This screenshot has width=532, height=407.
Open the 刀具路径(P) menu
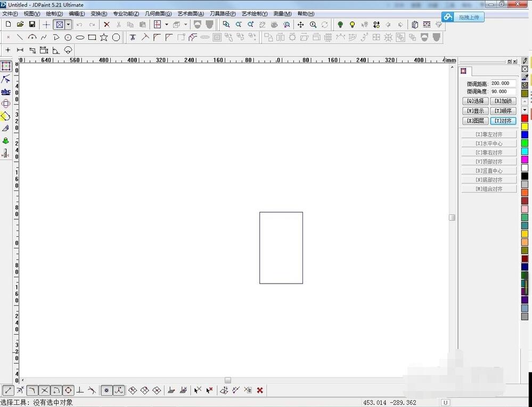pos(223,13)
